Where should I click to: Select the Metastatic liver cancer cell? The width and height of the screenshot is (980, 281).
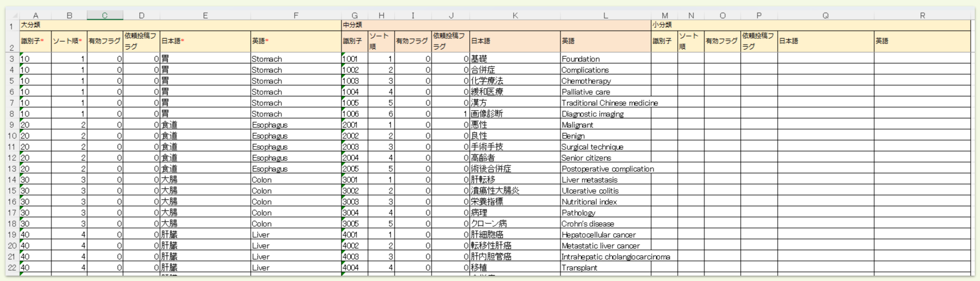[606, 245]
